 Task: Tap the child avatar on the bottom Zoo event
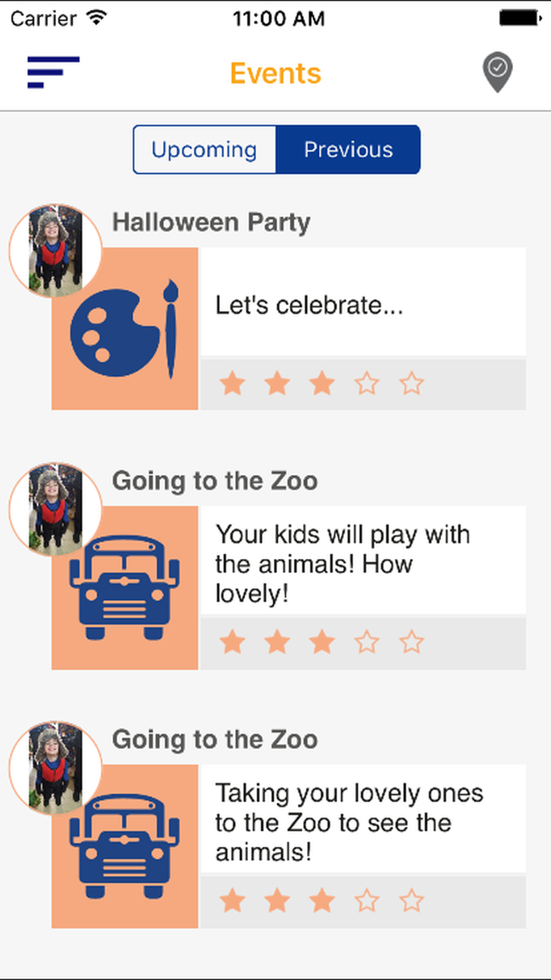point(55,768)
